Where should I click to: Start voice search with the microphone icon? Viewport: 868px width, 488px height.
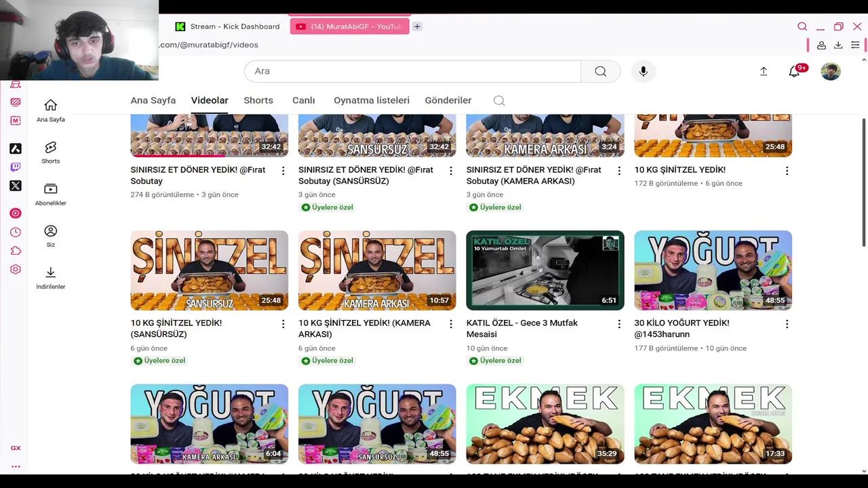coord(644,71)
